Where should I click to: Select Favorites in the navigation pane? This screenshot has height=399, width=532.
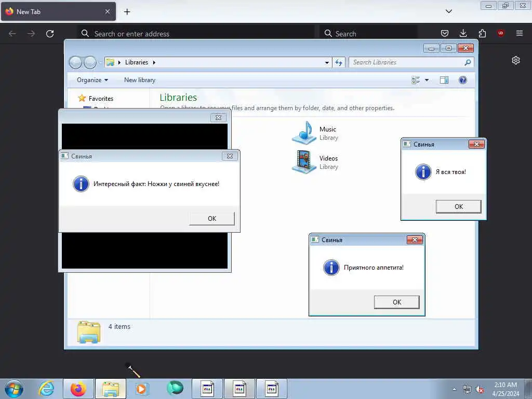pos(101,98)
